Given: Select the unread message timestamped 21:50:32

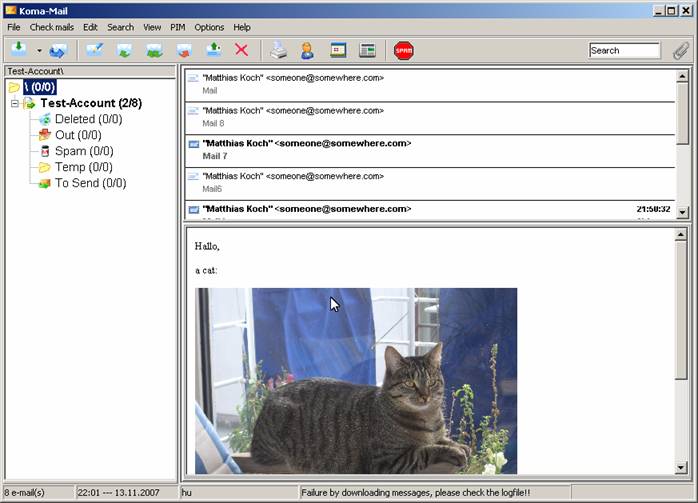Looking at the screenshot, I should coord(430,210).
